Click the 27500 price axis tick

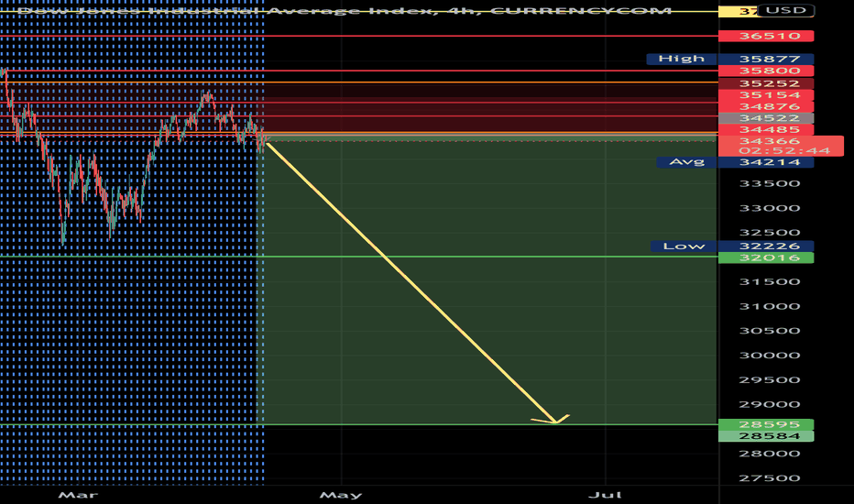[x=769, y=478]
